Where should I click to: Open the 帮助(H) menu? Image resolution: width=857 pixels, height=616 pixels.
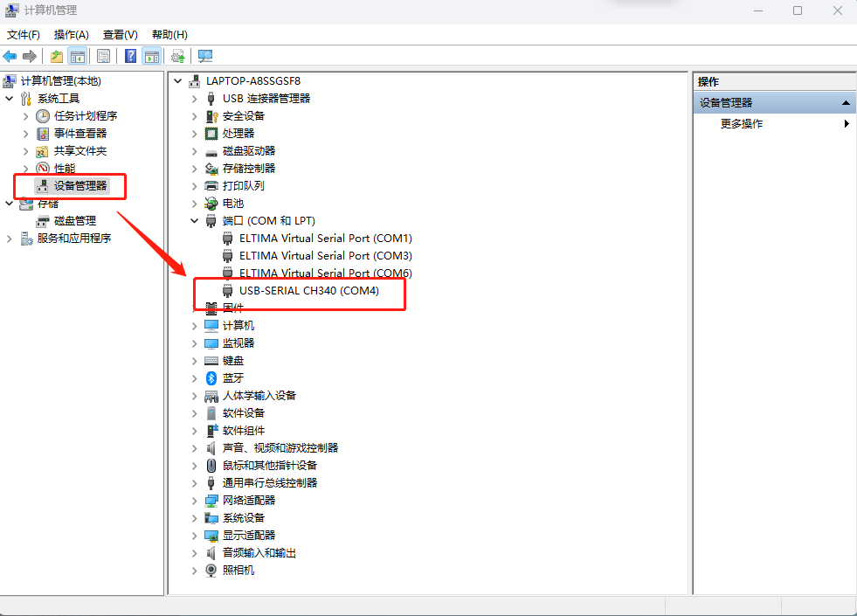pyautogui.click(x=169, y=35)
